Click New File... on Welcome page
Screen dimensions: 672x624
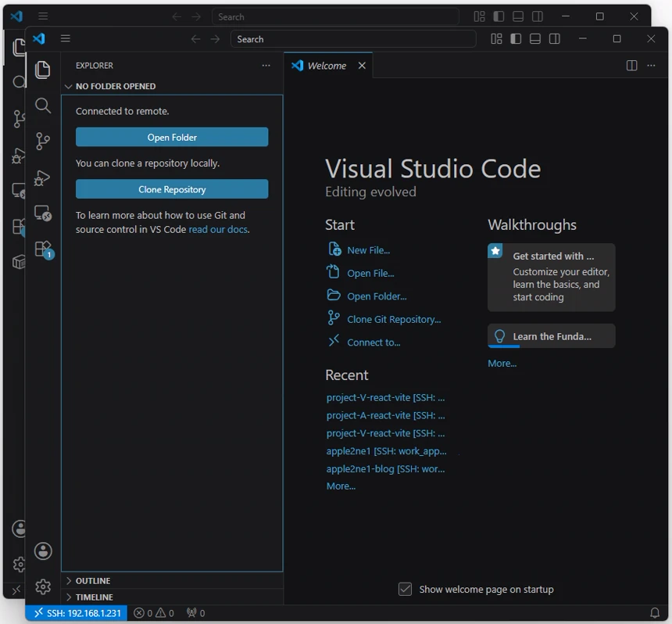368,250
